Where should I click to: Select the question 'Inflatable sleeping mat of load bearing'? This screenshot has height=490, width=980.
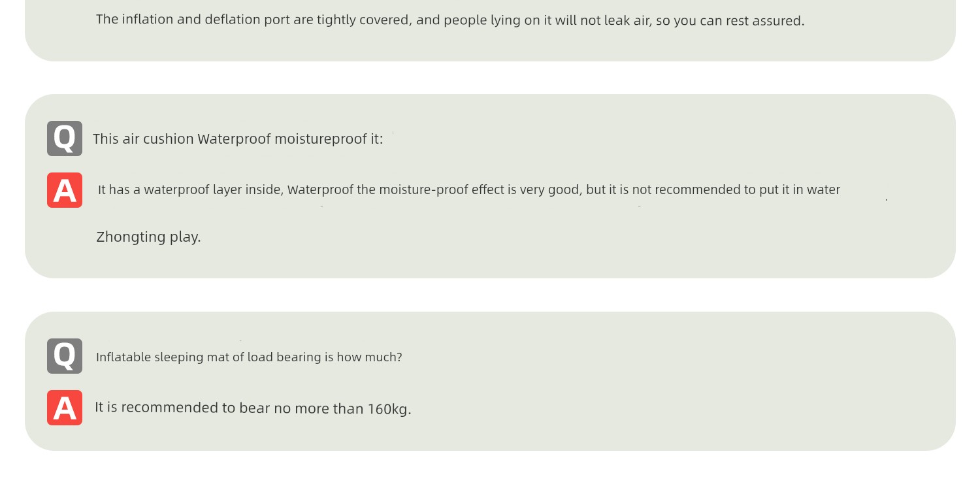(x=249, y=357)
